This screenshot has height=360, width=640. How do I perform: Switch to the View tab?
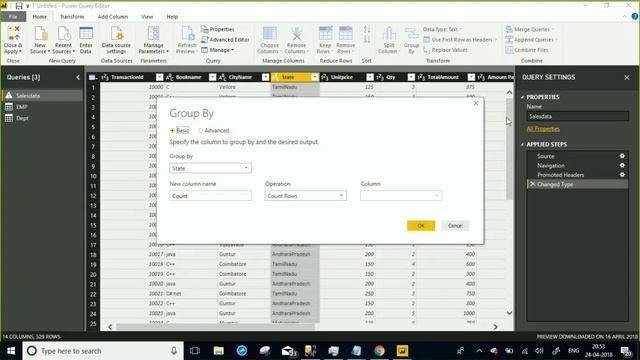(147, 17)
